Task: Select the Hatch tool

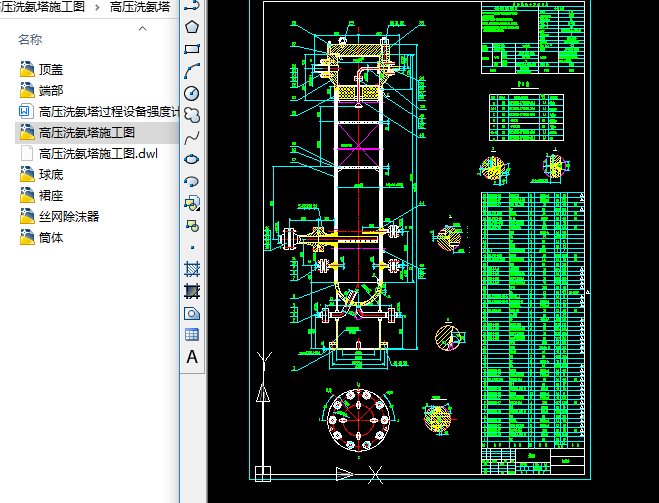Action: [192, 269]
